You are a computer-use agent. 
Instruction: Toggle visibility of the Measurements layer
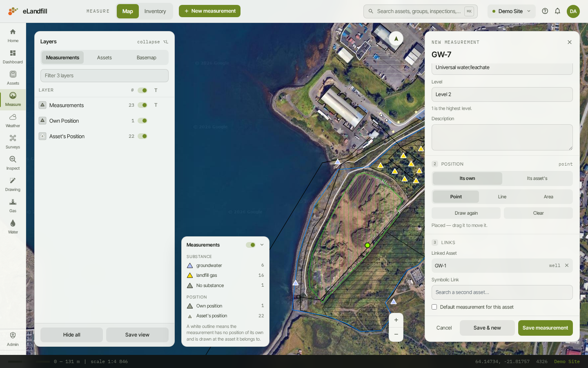click(x=143, y=105)
